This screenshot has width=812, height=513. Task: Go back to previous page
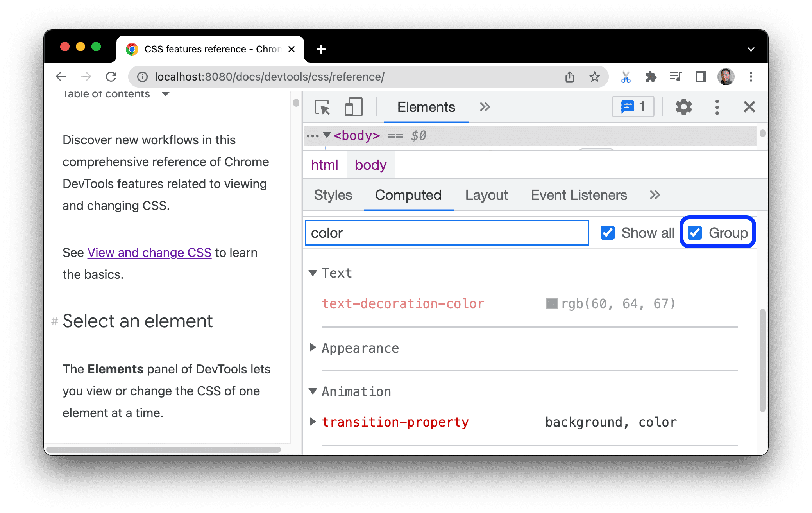[x=61, y=77]
